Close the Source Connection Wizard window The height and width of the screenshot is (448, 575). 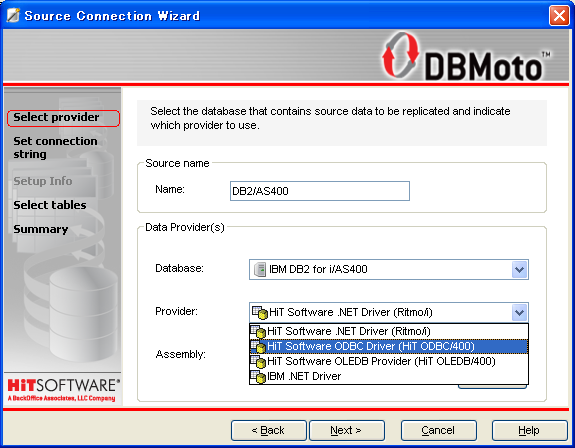point(559,16)
